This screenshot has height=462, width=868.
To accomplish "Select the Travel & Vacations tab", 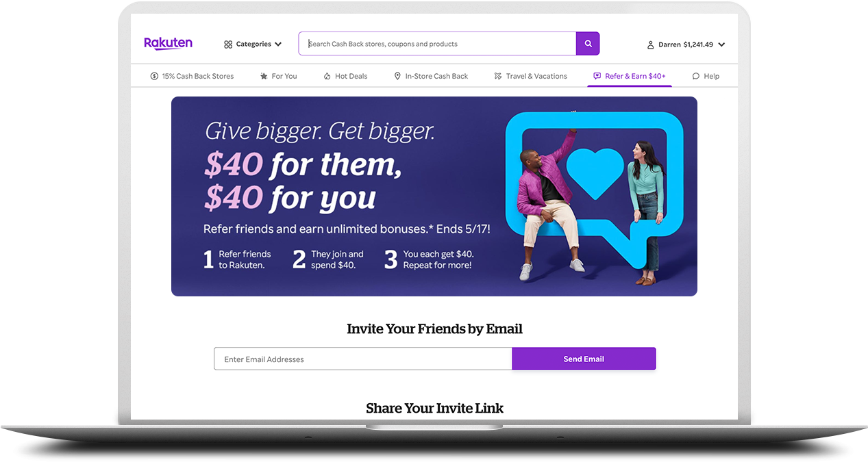I will point(531,76).
